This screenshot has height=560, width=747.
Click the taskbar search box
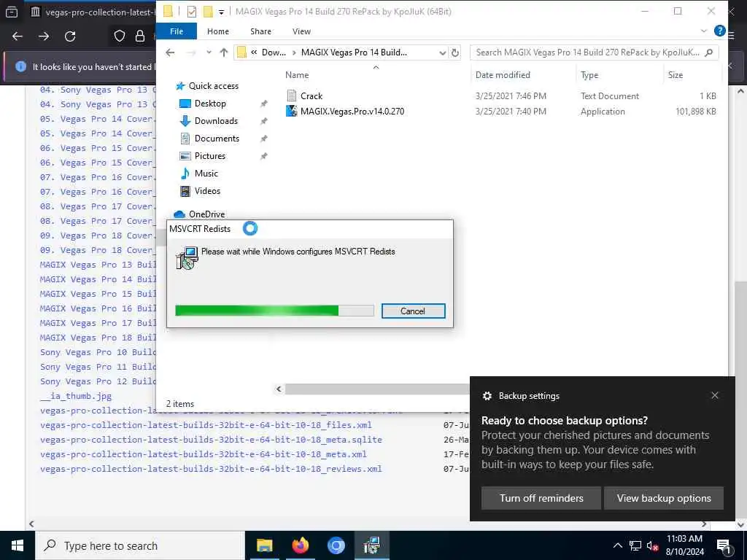click(x=140, y=545)
